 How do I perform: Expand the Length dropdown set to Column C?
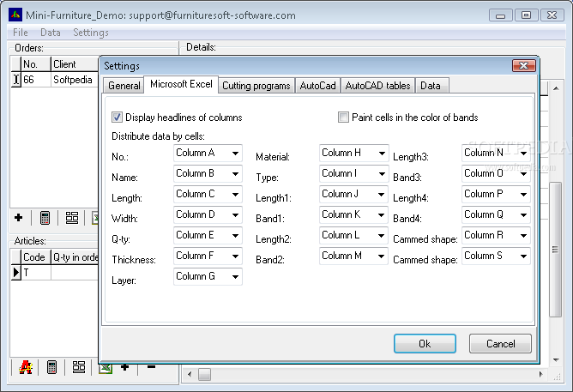[208, 194]
